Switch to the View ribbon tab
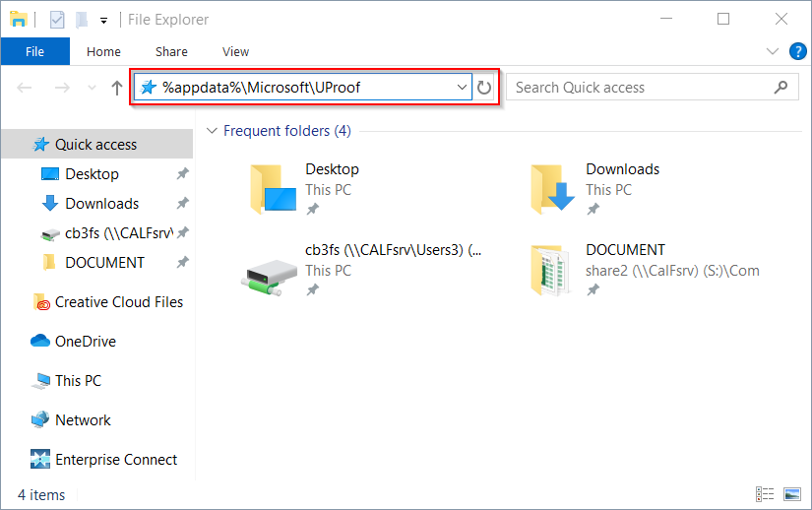This screenshot has width=812, height=510. pyautogui.click(x=235, y=52)
